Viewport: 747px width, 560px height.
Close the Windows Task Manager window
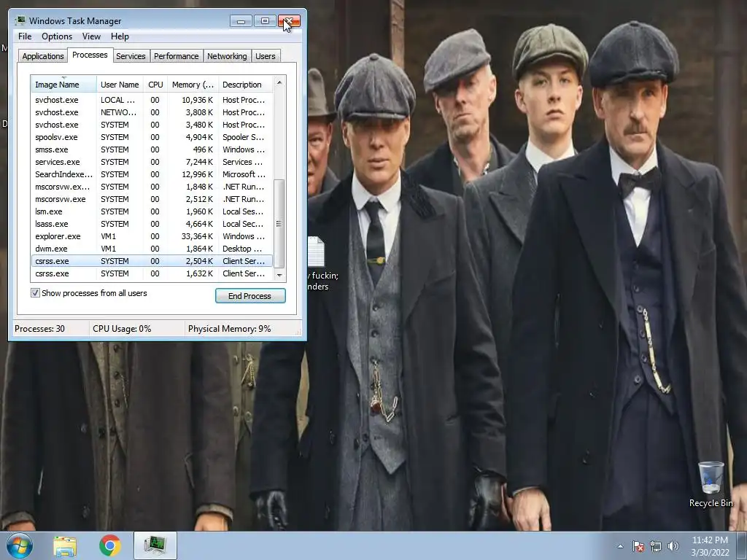tap(289, 21)
